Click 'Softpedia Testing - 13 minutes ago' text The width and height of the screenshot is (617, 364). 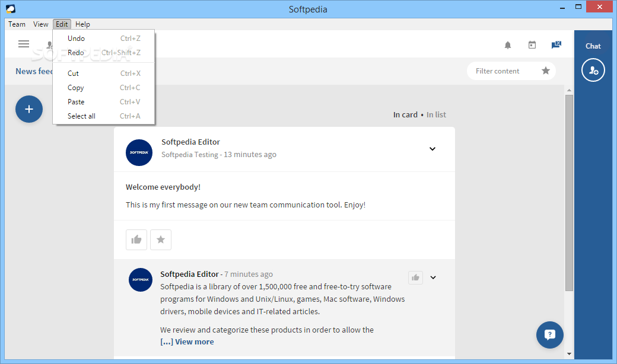[x=219, y=155]
